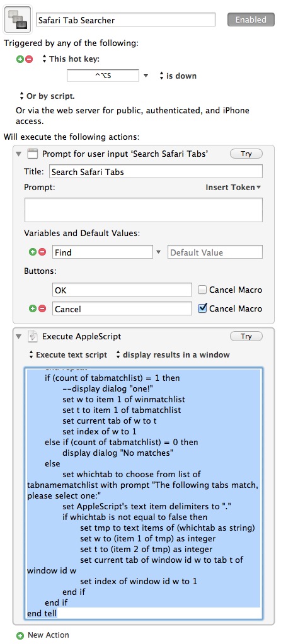
Task: Collapse the Execute AppleScript action
Action: click(x=18, y=336)
